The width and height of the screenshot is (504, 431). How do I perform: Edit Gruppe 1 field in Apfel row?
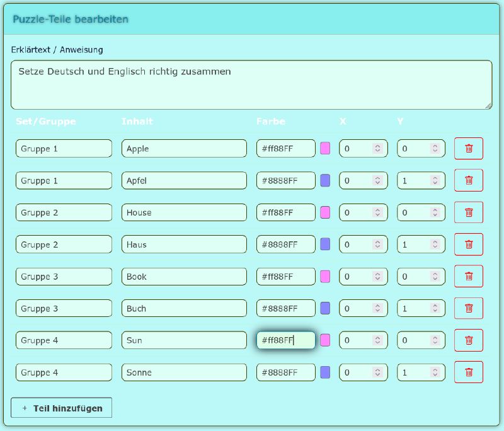coord(64,180)
